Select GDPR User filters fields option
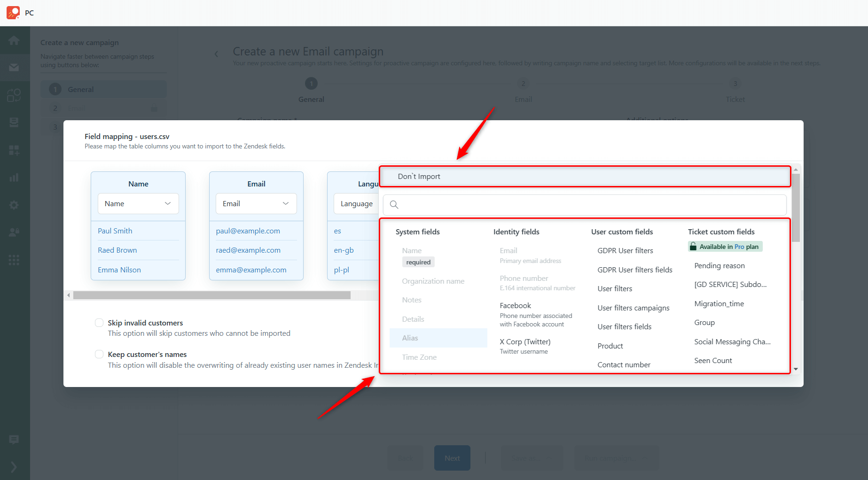This screenshot has height=480, width=868. point(635,270)
